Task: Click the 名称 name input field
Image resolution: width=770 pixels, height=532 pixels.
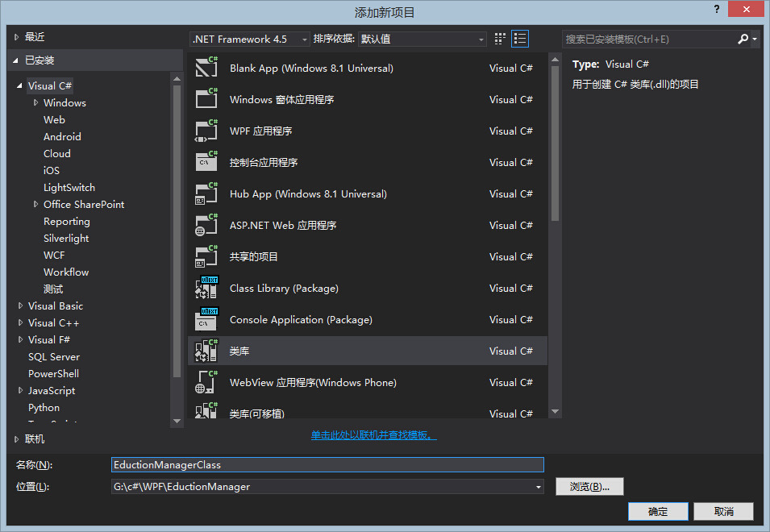Action: pos(327,465)
